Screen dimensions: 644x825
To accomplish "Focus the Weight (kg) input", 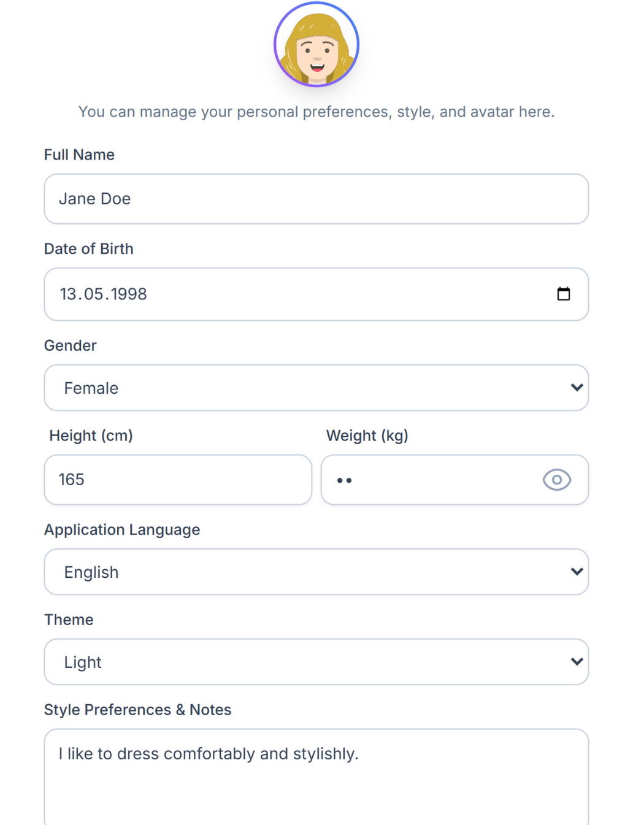I will coord(429,480).
